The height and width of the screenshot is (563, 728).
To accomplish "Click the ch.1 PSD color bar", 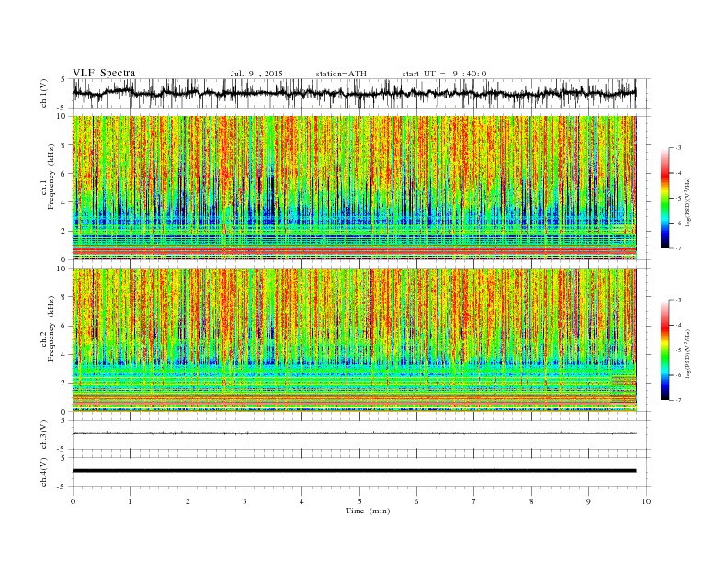I will point(665,198).
